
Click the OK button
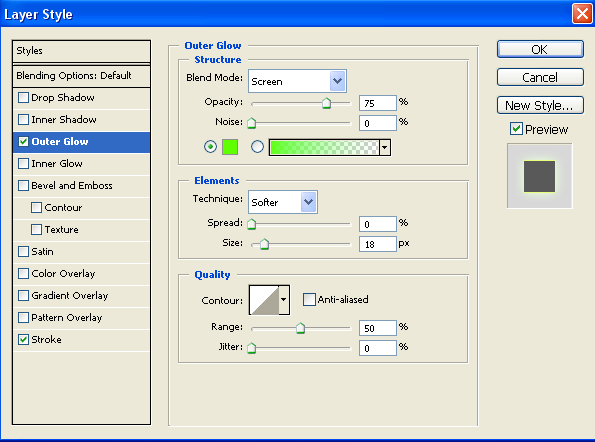point(540,49)
